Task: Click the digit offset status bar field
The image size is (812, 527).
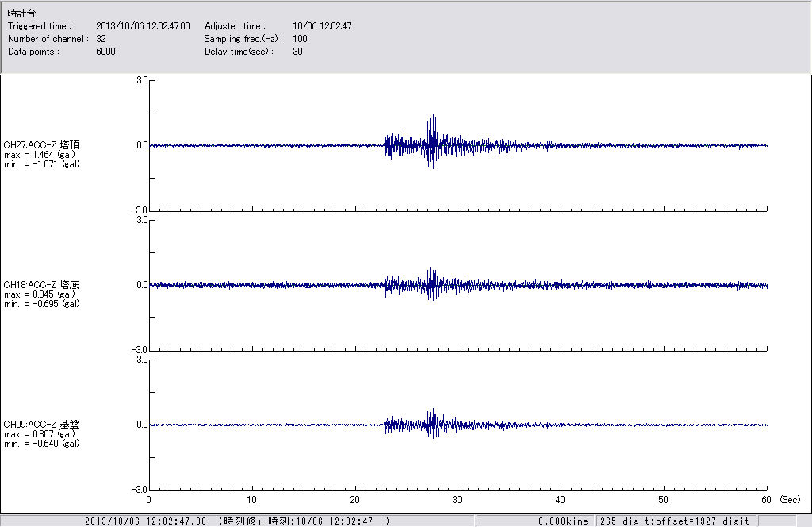Action: point(675,521)
